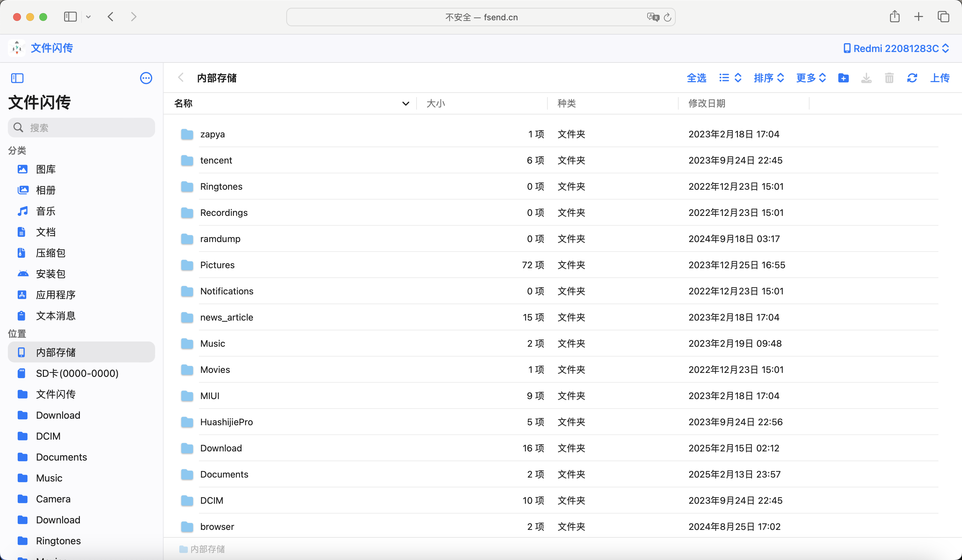This screenshot has height=560, width=962.
Task: Expand the 名称 column sort chevron
Action: pyautogui.click(x=405, y=103)
